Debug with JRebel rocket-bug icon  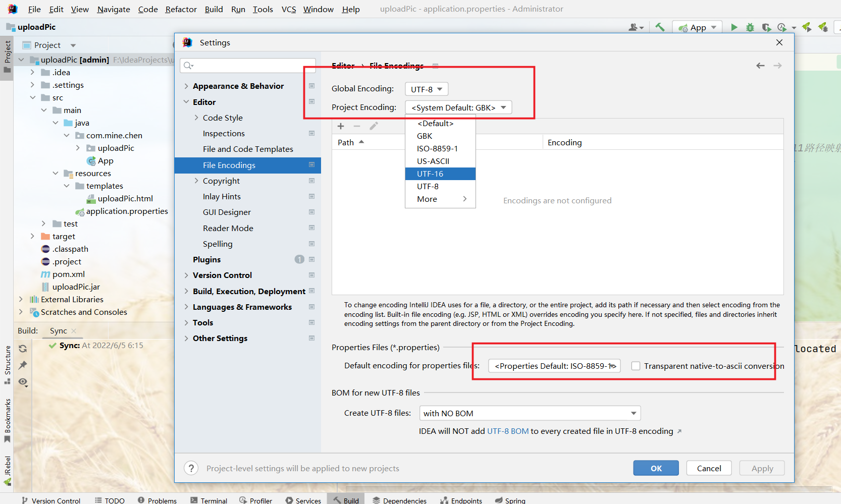[x=823, y=27]
